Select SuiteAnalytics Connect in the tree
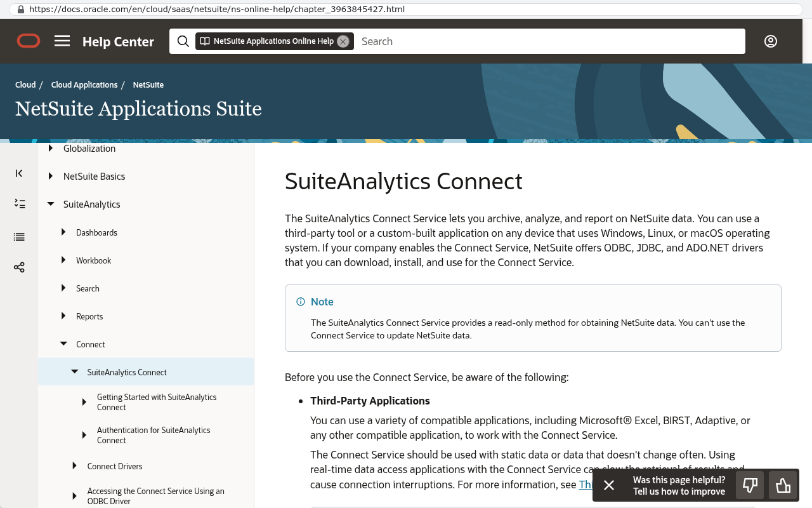812x508 pixels. click(x=127, y=372)
